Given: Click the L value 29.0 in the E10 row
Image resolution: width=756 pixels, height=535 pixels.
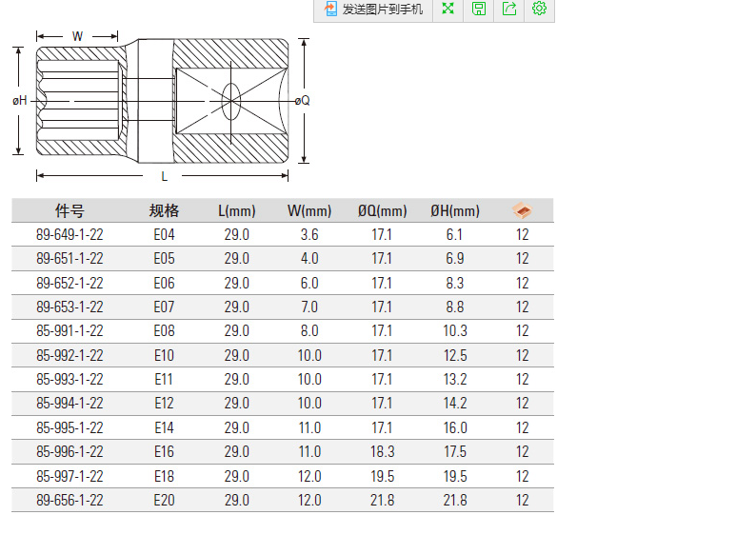Looking at the screenshot, I should tap(237, 356).
